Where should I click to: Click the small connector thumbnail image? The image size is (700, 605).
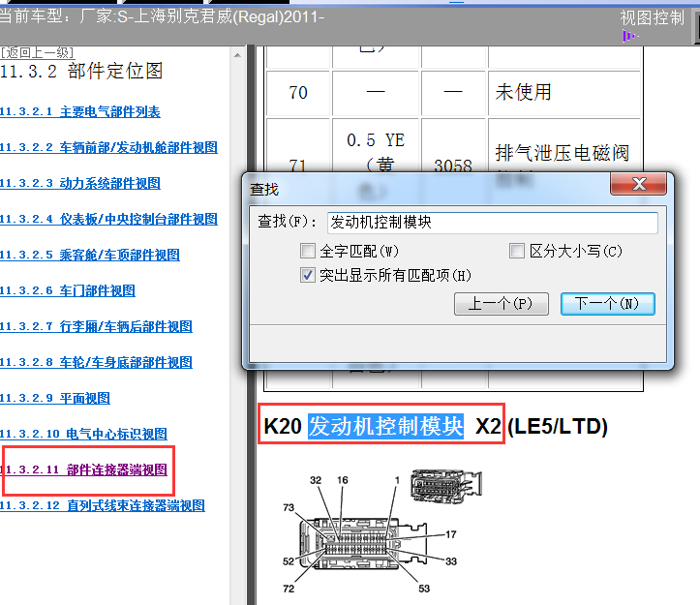(446, 486)
